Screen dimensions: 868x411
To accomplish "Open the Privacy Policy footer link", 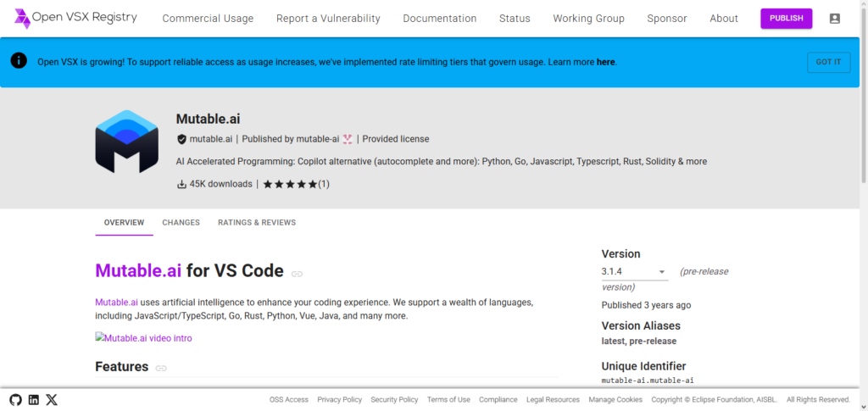I will 339,399.
